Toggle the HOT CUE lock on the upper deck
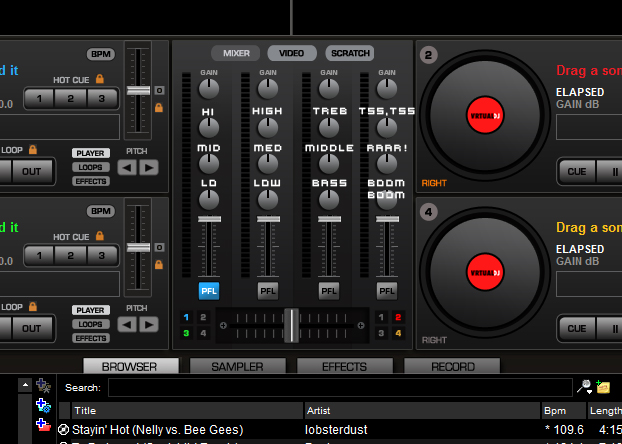Screen dimensions: 622x444 click(100, 79)
